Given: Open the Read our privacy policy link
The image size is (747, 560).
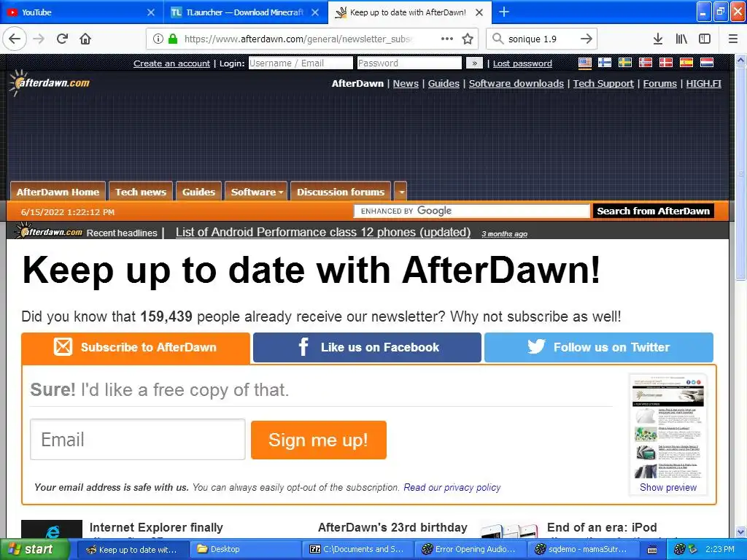Looking at the screenshot, I should tap(452, 488).
